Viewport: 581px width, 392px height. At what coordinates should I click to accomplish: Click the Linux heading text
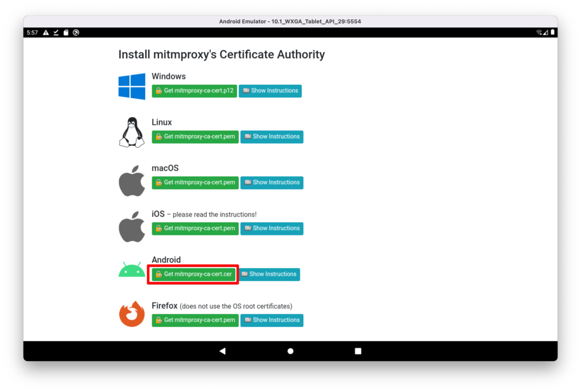162,122
